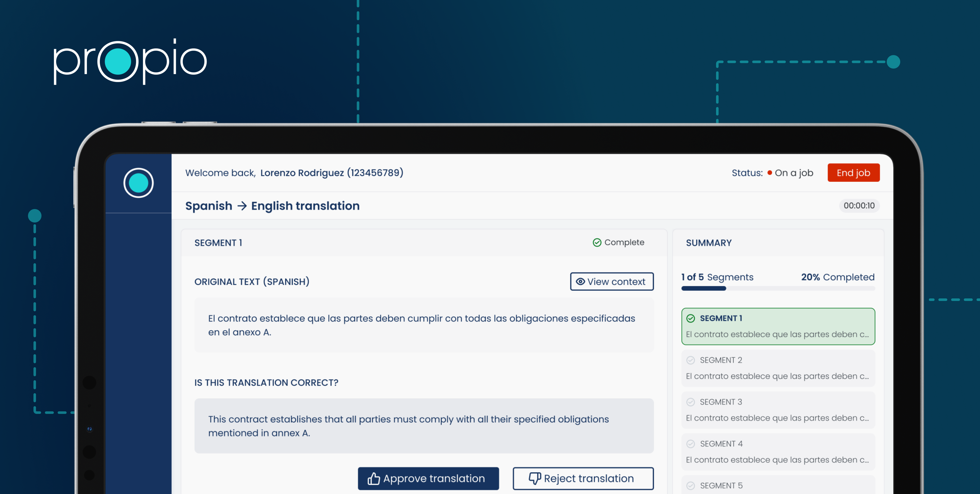Viewport: 980px width, 494px height.
Task: Reject the translation
Action: tap(583, 478)
